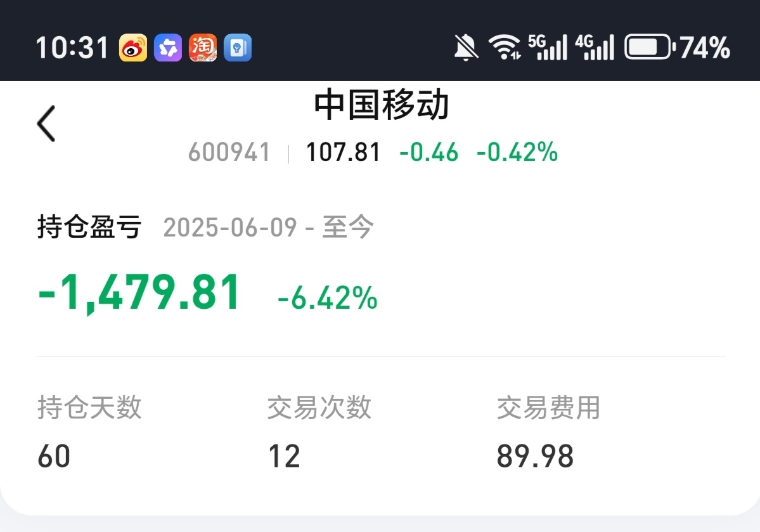Tap the 持仓天数 label
This screenshot has width=760, height=532.
tap(89, 407)
